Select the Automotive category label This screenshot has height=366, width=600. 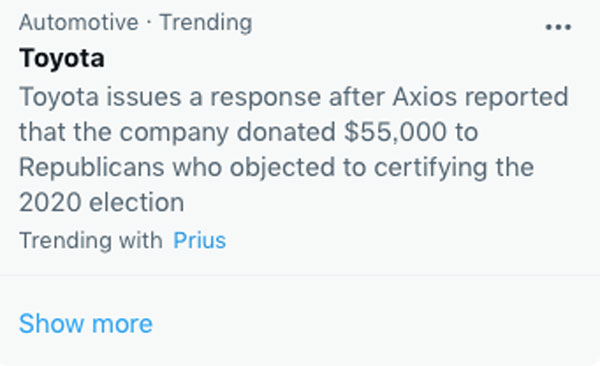point(78,22)
